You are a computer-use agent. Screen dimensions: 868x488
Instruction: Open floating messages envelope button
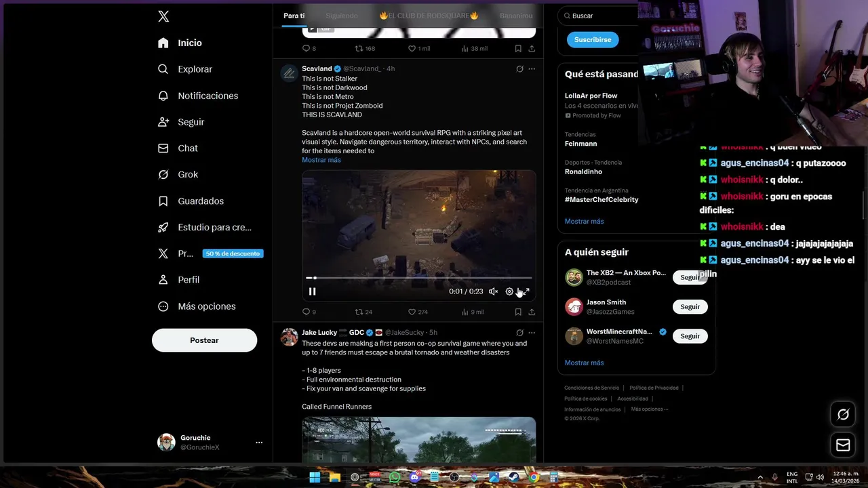(x=843, y=445)
